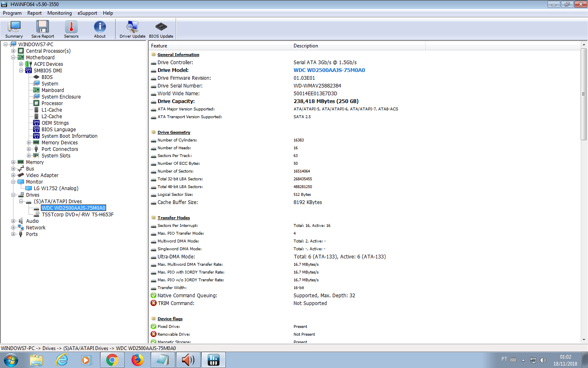Select OEM Strings tree item
588x368 pixels.
click(55, 123)
